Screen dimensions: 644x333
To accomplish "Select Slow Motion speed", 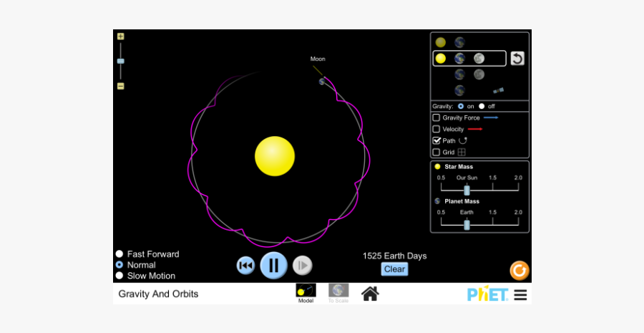I will click(x=119, y=276).
